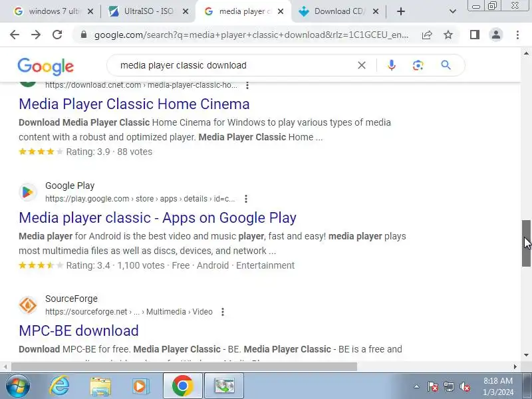
Task: Open more options for SourceForge result
Action: pyautogui.click(x=223, y=312)
